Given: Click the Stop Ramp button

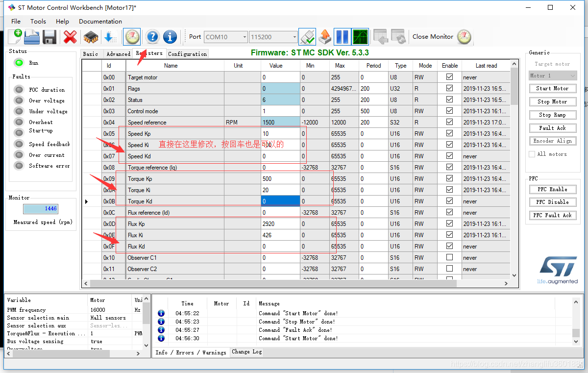Looking at the screenshot, I should click(x=552, y=115).
